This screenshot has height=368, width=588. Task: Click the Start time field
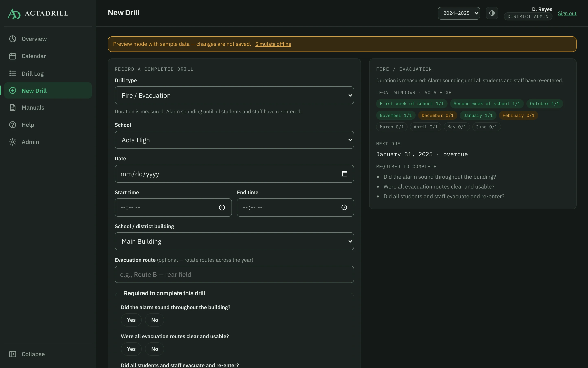(173, 208)
